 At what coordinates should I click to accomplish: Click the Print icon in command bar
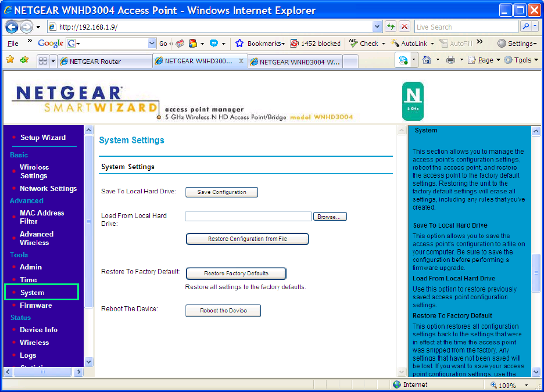[x=450, y=60]
